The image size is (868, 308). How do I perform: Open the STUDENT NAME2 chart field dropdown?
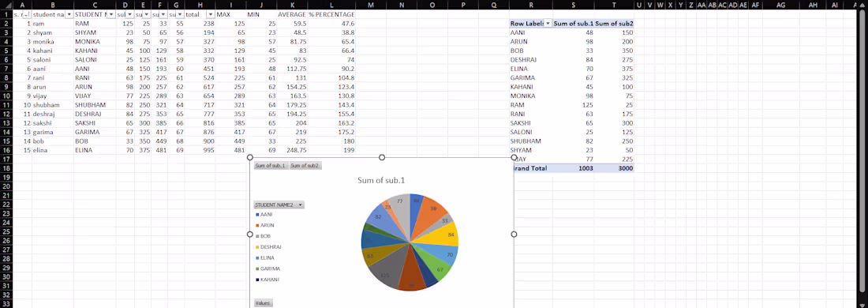(301, 205)
